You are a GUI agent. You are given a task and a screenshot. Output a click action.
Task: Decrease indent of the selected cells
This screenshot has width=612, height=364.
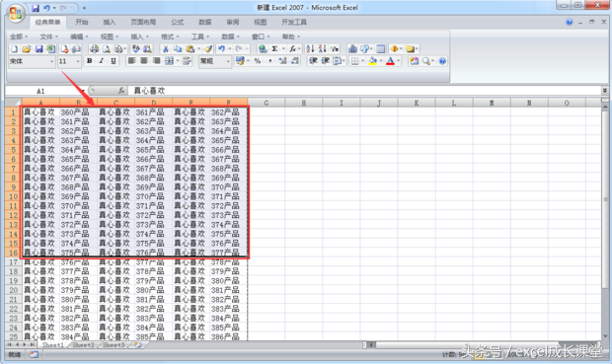pos(313,61)
